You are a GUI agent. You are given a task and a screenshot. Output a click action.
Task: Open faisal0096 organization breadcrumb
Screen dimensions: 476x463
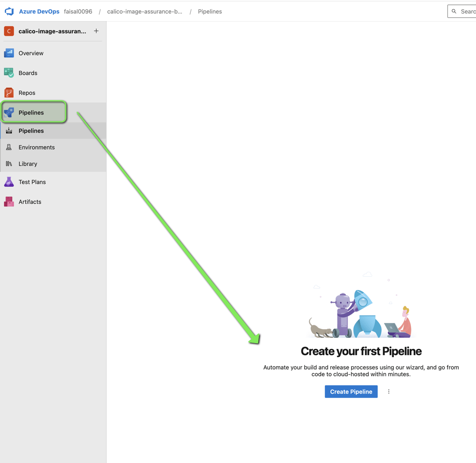78,12
